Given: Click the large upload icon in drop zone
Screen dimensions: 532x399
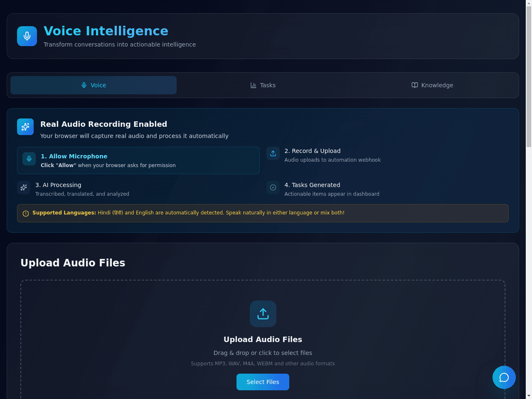Looking at the screenshot, I should 263,314.
